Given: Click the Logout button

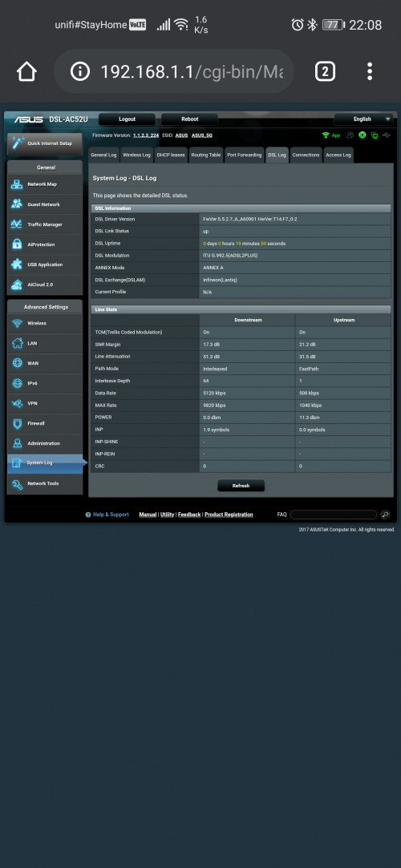Looking at the screenshot, I should (127, 119).
